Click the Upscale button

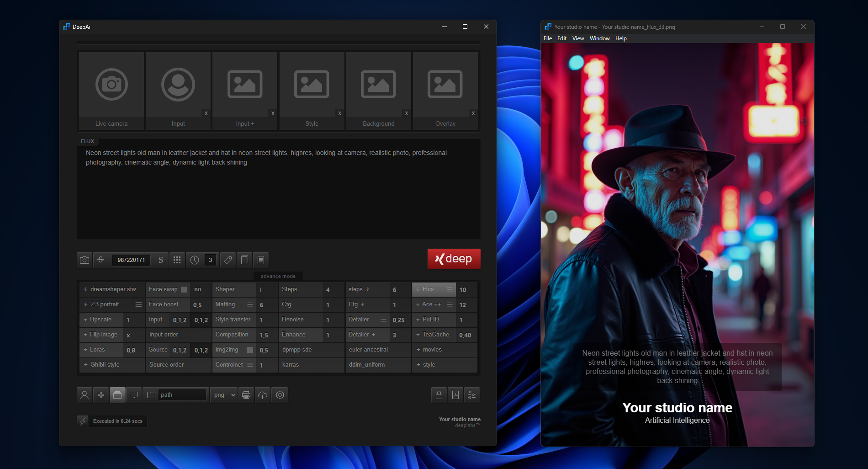coord(101,320)
